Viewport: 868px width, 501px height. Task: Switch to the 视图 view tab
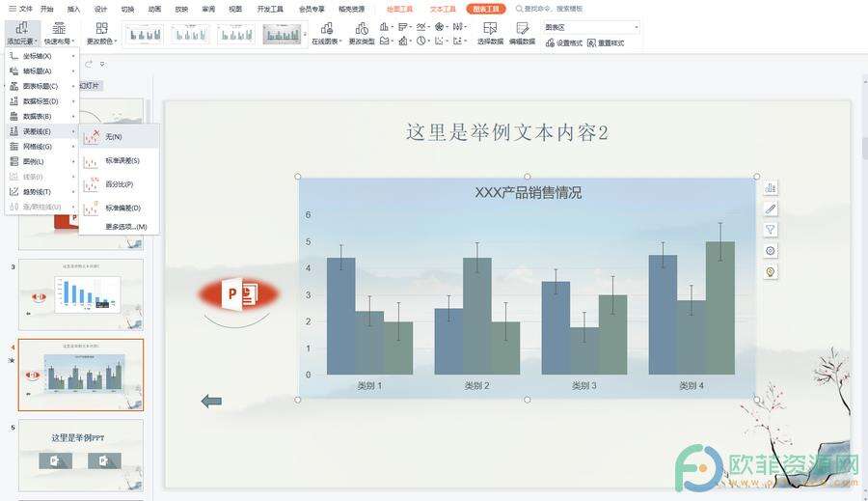235,9
